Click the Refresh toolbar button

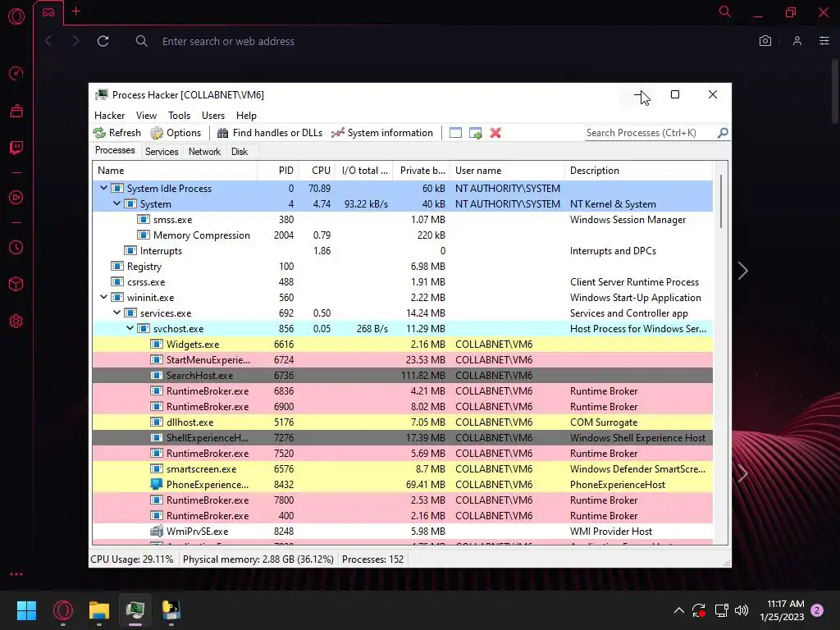click(117, 133)
